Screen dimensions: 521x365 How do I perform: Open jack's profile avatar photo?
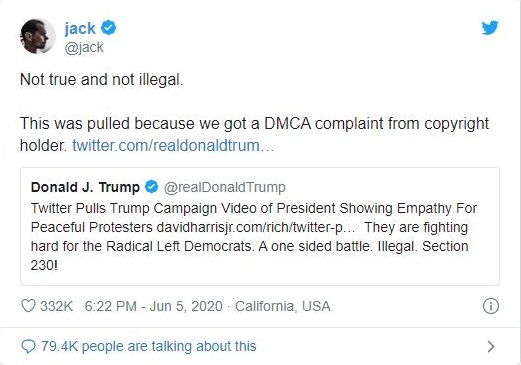point(38,36)
